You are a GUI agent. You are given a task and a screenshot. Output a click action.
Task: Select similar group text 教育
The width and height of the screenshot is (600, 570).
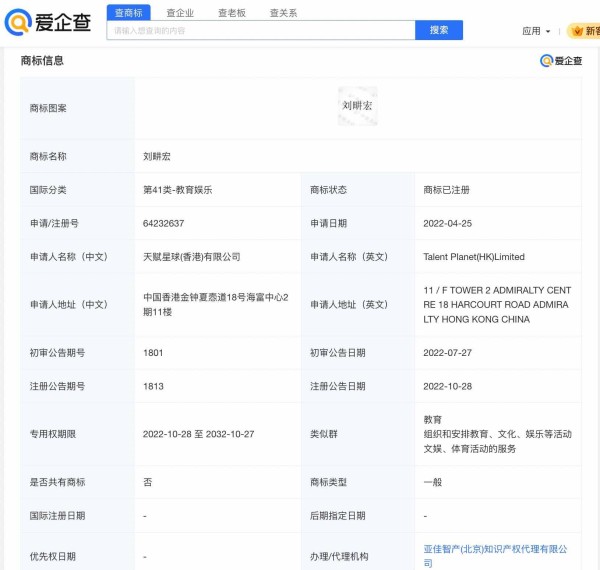(x=432, y=420)
